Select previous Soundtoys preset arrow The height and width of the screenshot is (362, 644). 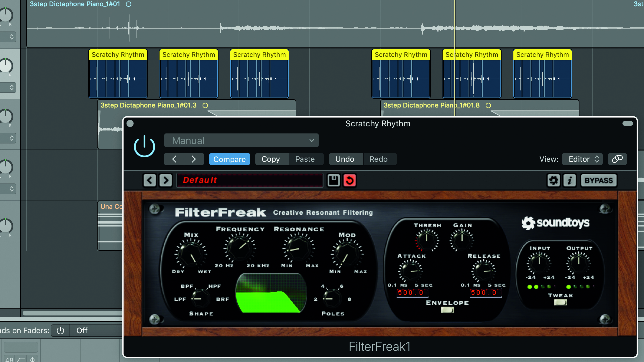(150, 180)
